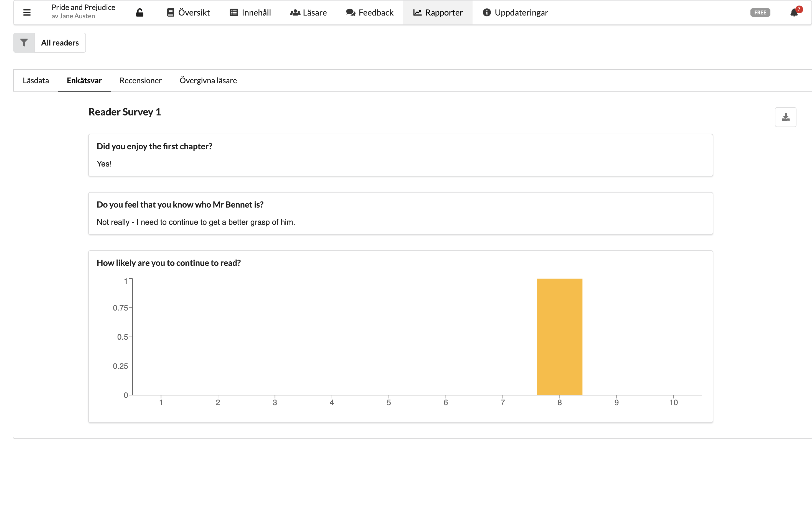
Task: Open the hamburger menu
Action: pyautogui.click(x=27, y=12)
